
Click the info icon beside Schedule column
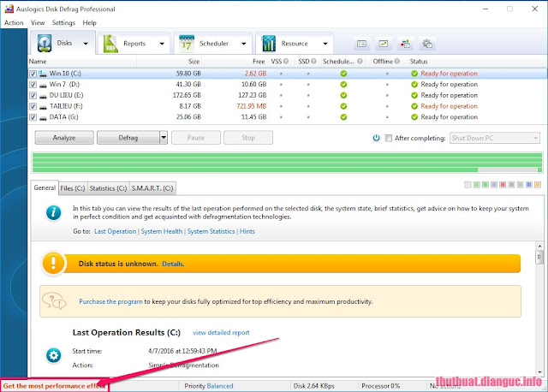click(x=360, y=61)
